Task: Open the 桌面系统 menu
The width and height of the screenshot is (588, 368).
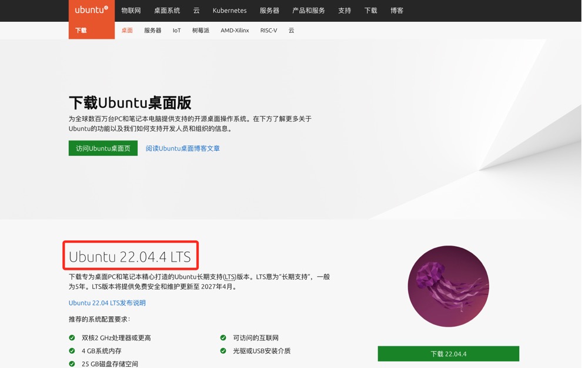Action: tap(167, 11)
